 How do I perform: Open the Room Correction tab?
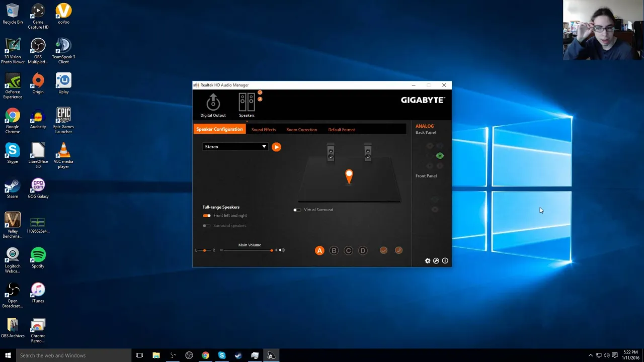click(x=301, y=129)
